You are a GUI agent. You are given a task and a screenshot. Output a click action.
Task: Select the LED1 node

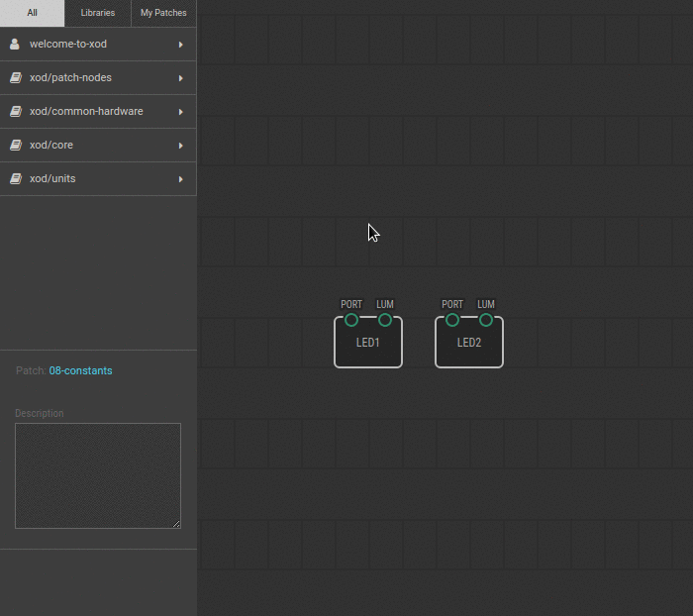pyautogui.click(x=368, y=343)
